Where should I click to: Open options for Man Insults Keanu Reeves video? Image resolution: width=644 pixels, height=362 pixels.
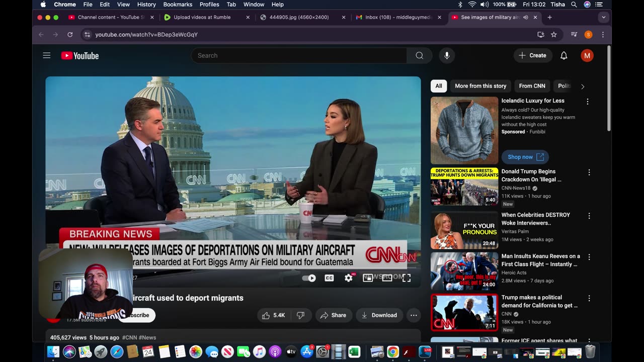click(x=589, y=257)
